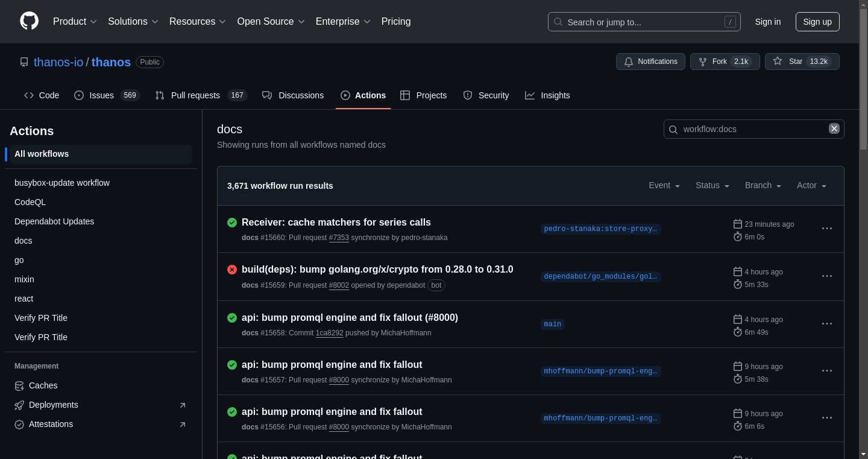
Task: Select the react workflow
Action: [101, 299]
